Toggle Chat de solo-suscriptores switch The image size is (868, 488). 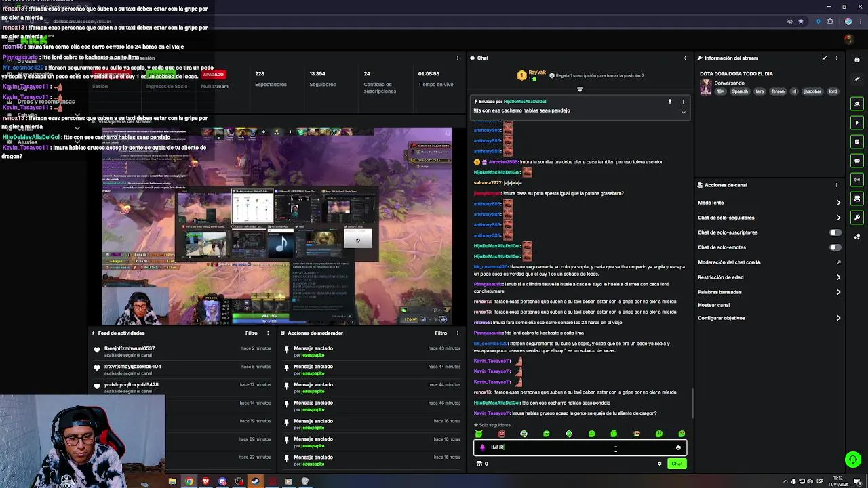835,232
